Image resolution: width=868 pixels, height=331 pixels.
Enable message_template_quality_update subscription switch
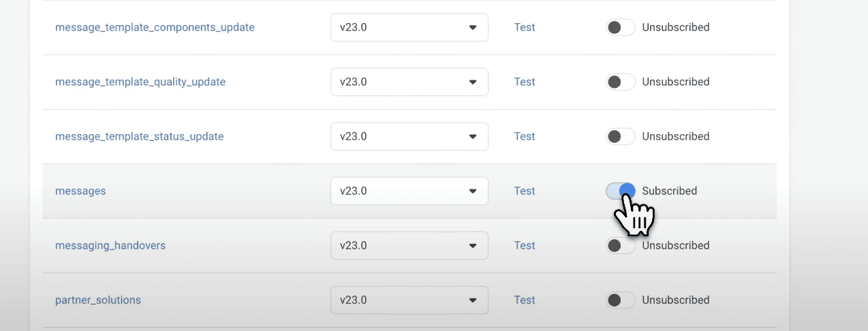point(620,82)
